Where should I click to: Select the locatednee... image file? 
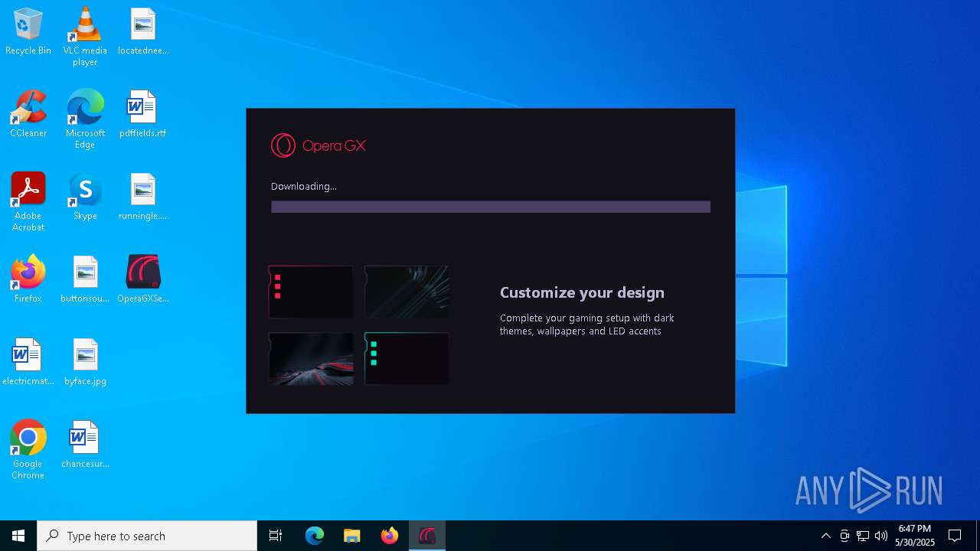pyautogui.click(x=143, y=31)
